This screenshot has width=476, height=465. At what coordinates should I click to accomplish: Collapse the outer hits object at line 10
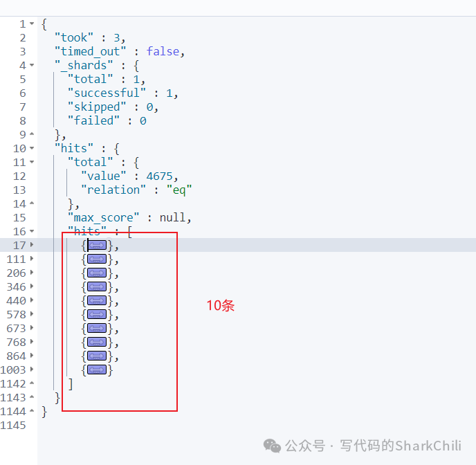tap(32, 148)
